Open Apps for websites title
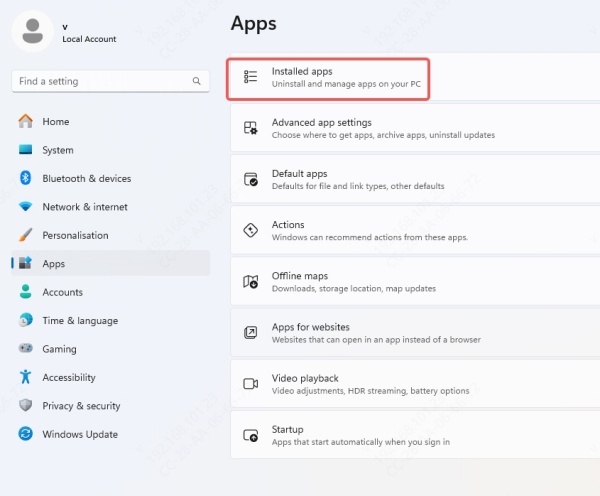 point(310,327)
